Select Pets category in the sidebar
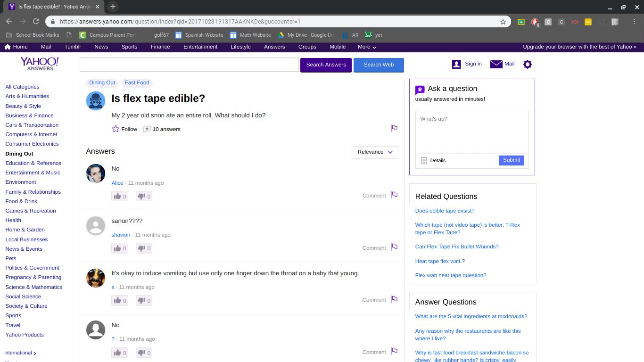 [x=11, y=258]
